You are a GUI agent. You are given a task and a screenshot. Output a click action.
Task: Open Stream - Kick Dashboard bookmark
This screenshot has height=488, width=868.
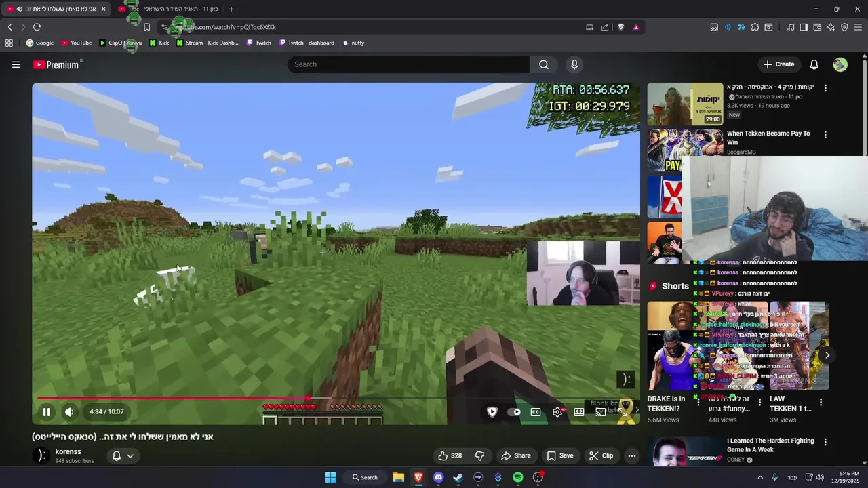pos(207,43)
